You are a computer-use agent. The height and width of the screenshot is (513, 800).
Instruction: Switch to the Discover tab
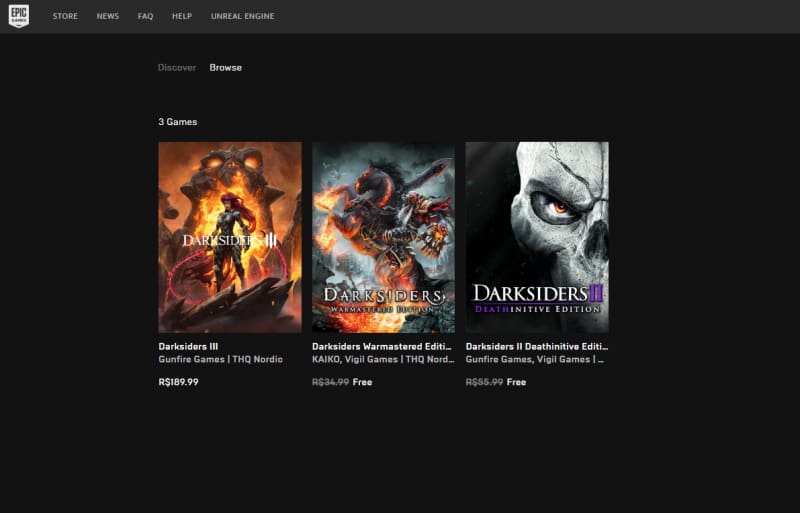tap(177, 67)
